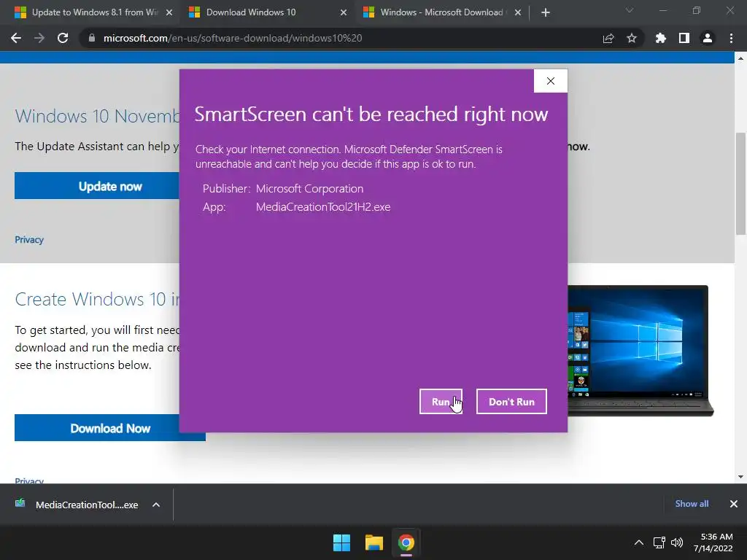Close the SmartScreen dialog with the X
This screenshot has width=747, height=560.
tap(550, 81)
